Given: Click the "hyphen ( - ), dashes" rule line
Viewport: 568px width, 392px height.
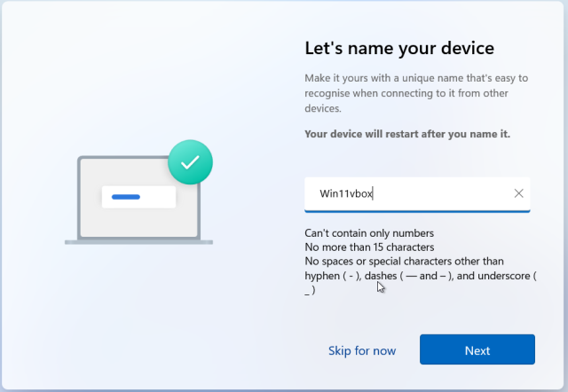Looking at the screenshot, I should tap(422, 276).
